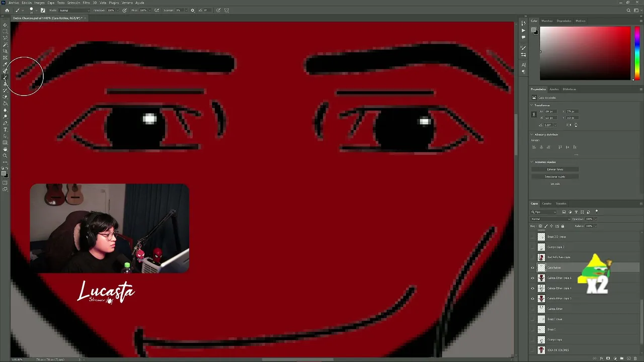Click the Eliminar fondo button
Viewport: 644px width, 362px height.
(555, 169)
